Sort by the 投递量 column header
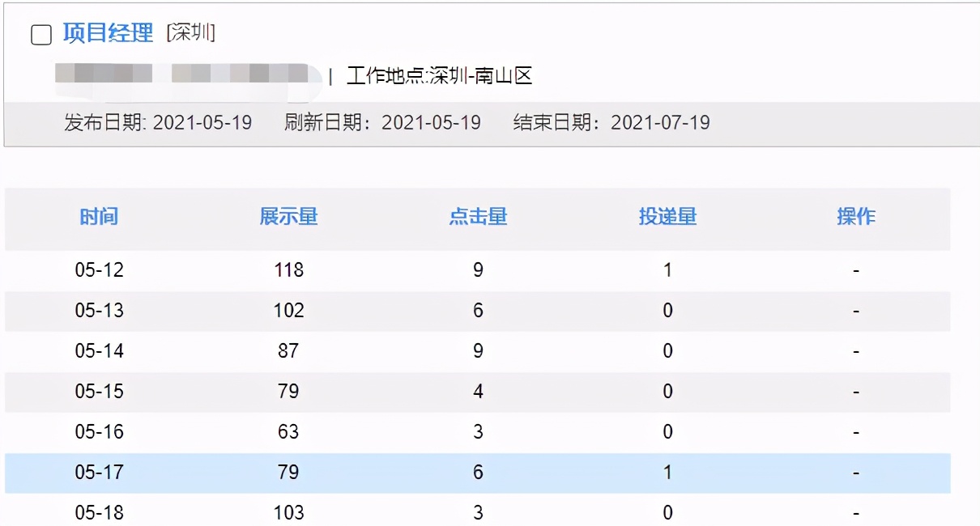This screenshot has height=526, width=980. click(667, 217)
